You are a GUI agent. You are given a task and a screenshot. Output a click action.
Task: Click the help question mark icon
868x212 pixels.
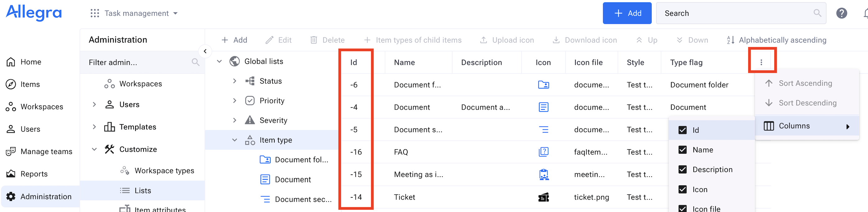pyautogui.click(x=841, y=13)
